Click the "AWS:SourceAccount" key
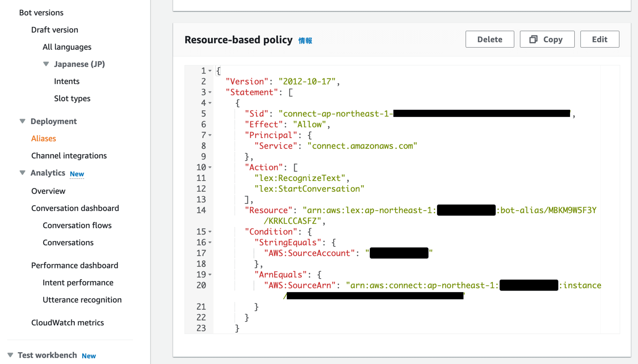 (309, 253)
